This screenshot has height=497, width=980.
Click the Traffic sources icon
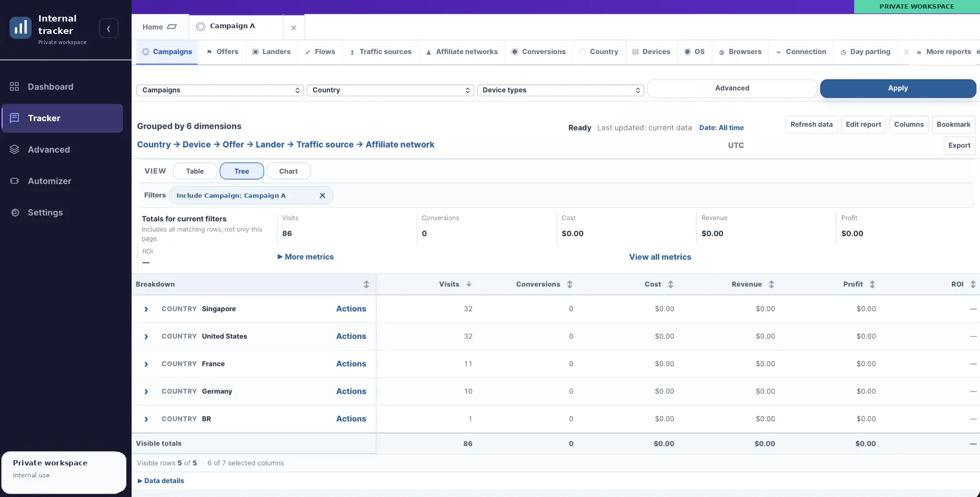352,52
